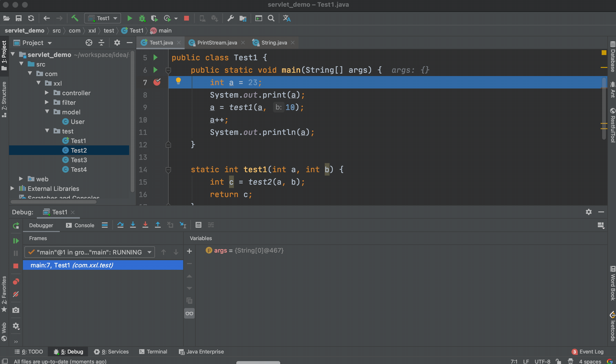The width and height of the screenshot is (616, 364).
Task: Click the run gutter arrow on line 5
Action: (155, 57)
